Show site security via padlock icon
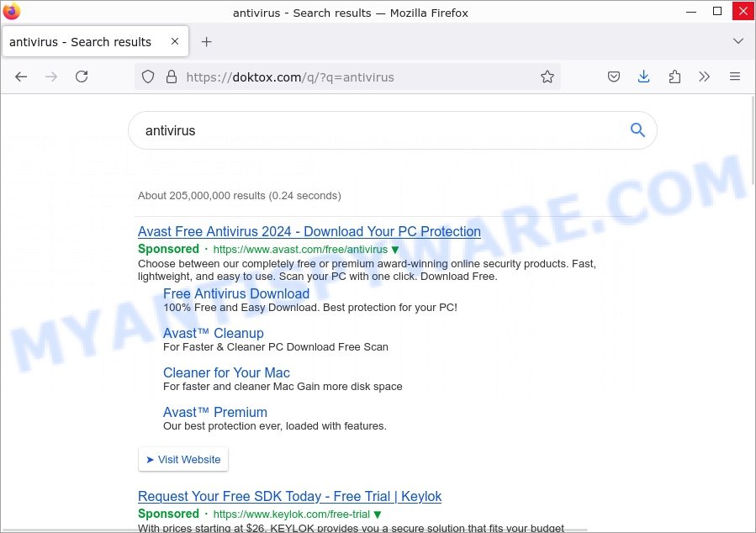The image size is (756, 533). 172,77
